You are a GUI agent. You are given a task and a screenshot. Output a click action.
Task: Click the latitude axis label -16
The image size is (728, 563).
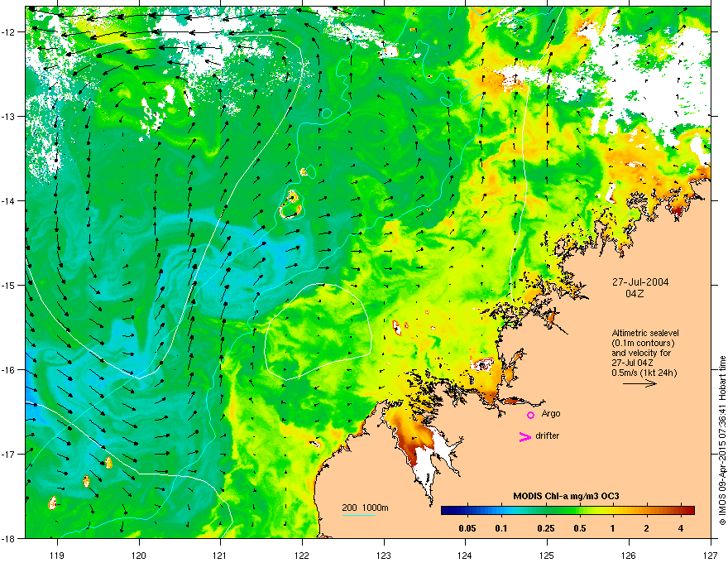tap(9, 370)
